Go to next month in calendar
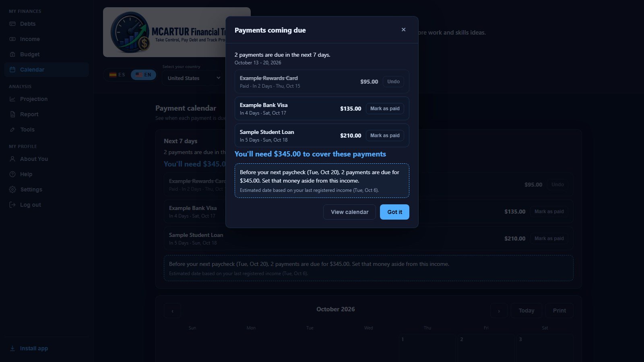This screenshot has height=362, width=644. (499, 311)
